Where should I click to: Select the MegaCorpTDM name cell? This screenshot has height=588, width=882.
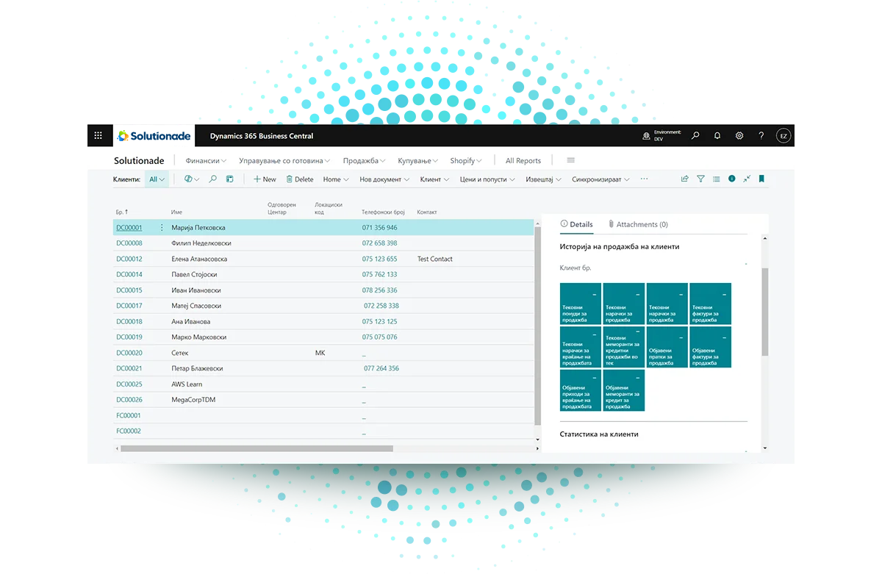click(x=193, y=400)
